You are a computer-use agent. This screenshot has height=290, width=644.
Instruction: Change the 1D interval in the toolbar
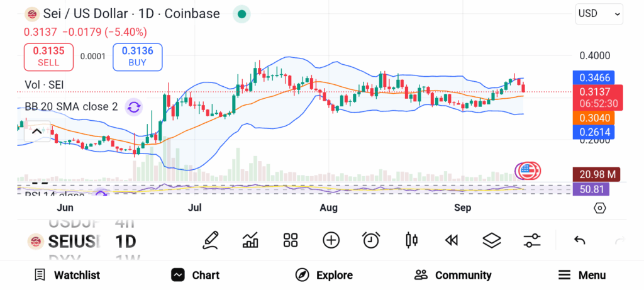125,241
